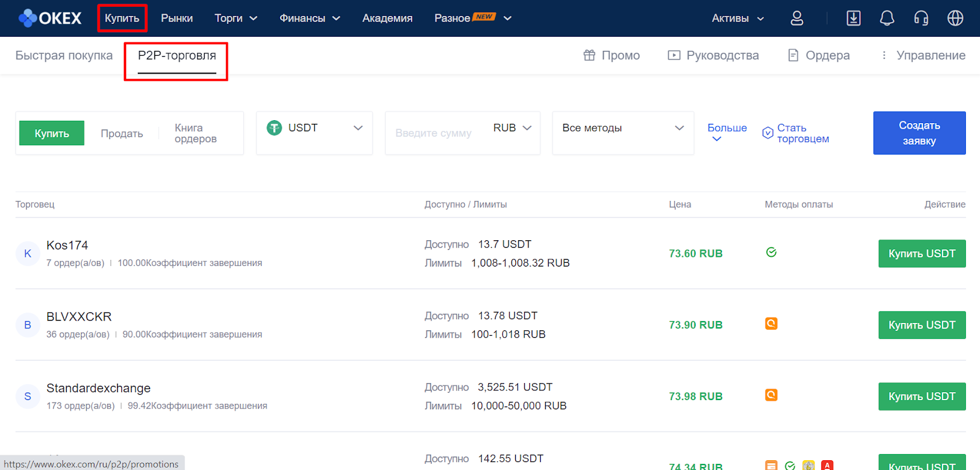
Task: Click the Методы оплаты column header
Action: pos(799,204)
